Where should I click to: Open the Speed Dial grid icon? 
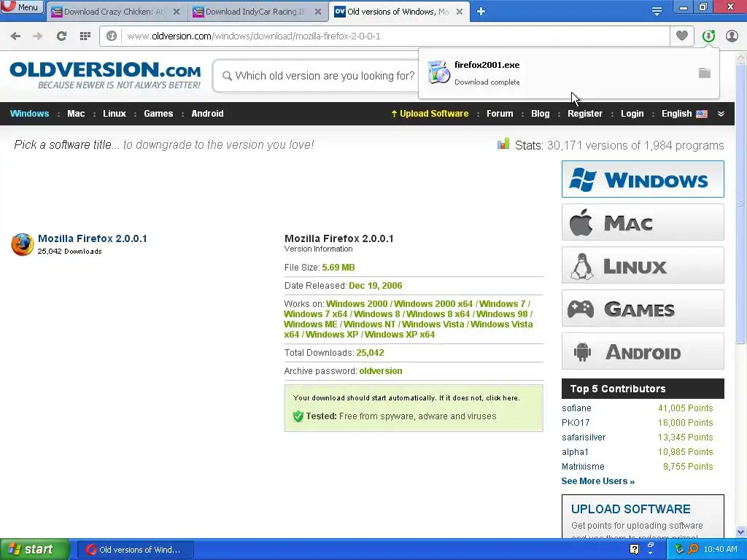(85, 36)
